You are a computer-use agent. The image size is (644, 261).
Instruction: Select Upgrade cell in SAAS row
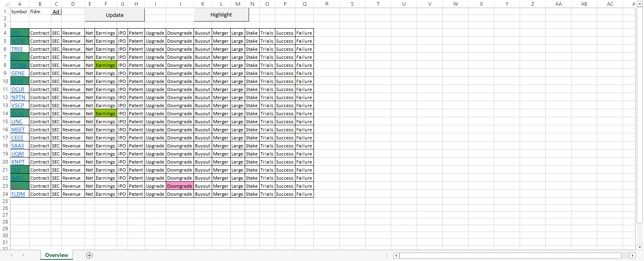155,146
